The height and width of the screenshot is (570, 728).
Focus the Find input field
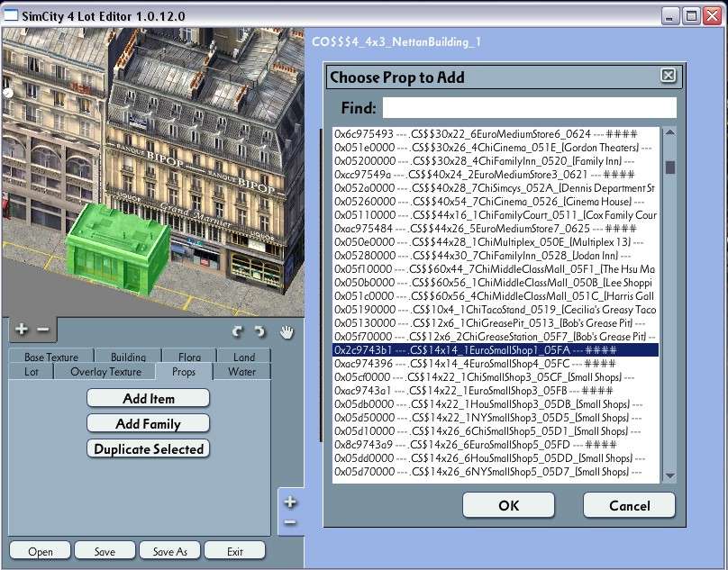point(529,108)
